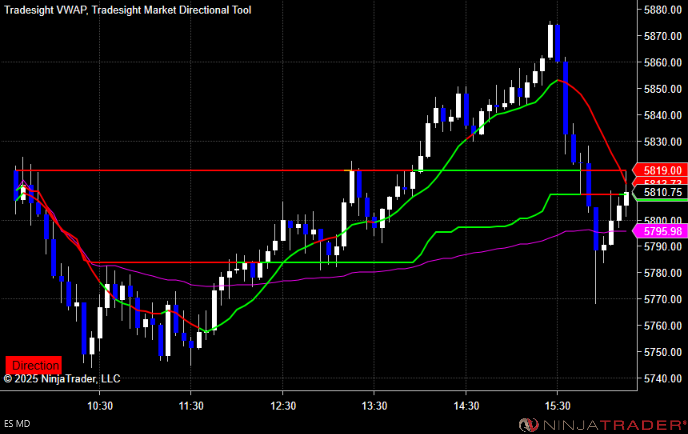Click the '© 2025 NinjaTrader, LLC' copyright text
Viewport: 688px width, 434px height.
pos(62,379)
